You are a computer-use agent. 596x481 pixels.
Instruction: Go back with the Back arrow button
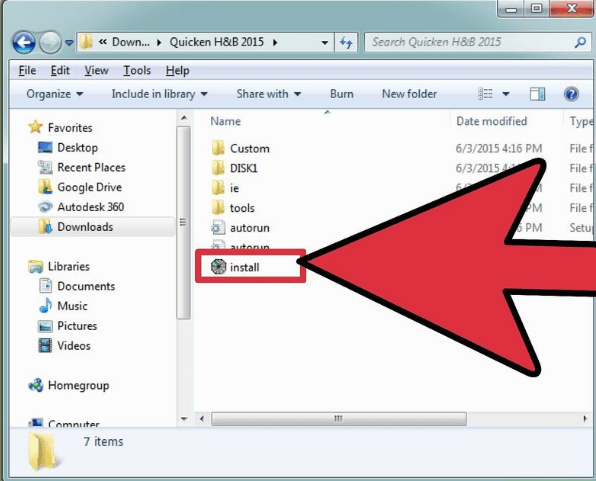coord(24,42)
